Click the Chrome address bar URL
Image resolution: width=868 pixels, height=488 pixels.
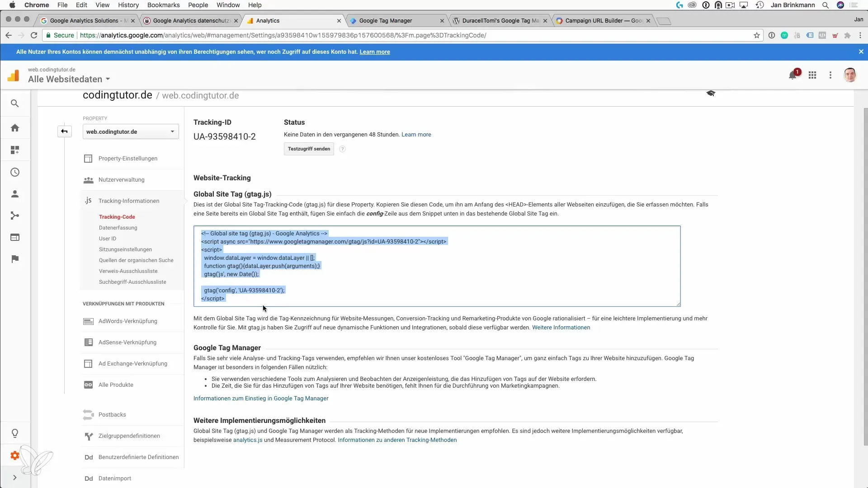(283, 35)
